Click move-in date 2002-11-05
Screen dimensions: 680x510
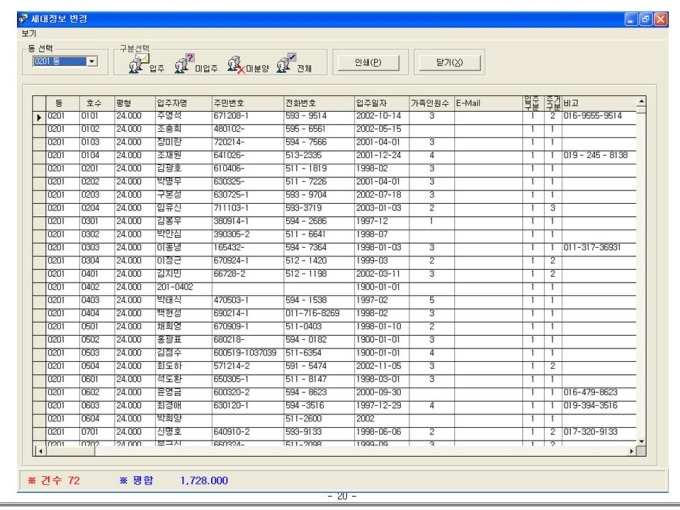click(x=382, y=366)
